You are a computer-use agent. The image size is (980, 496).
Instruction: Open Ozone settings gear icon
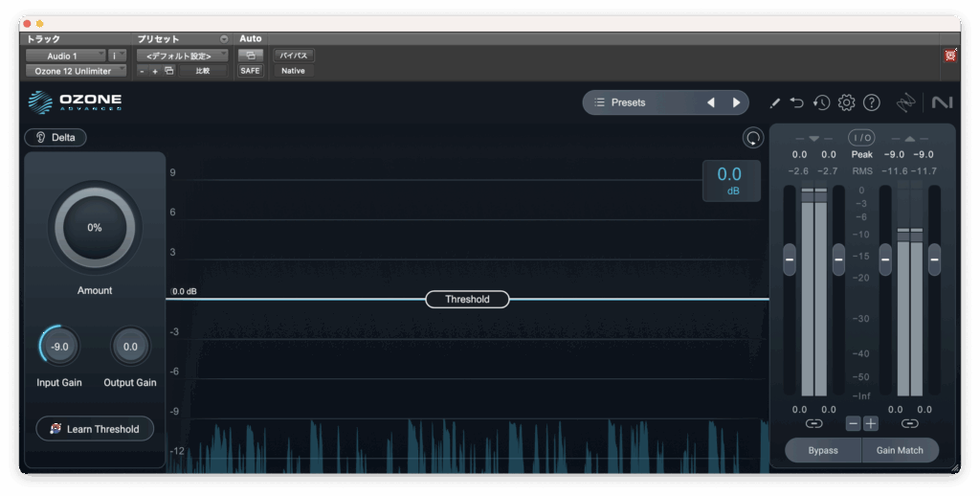846,102
